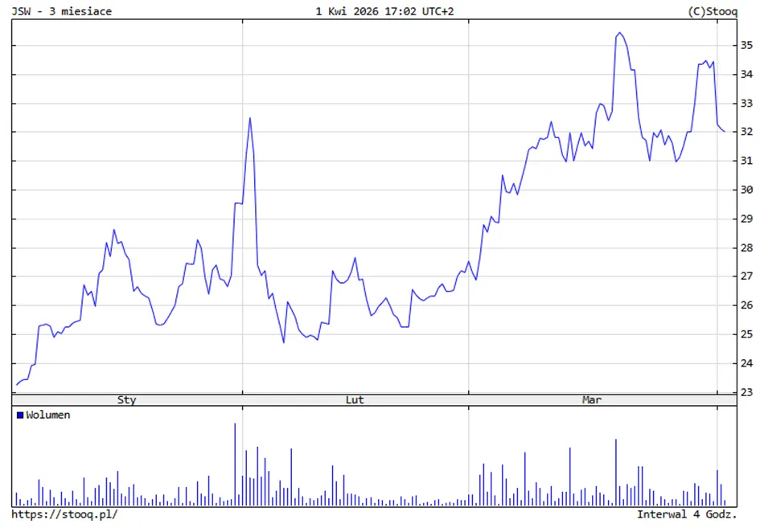Click the price axis value 23
Screen dimensions: 760x532
pyautogui.click(x=746, y=392)
